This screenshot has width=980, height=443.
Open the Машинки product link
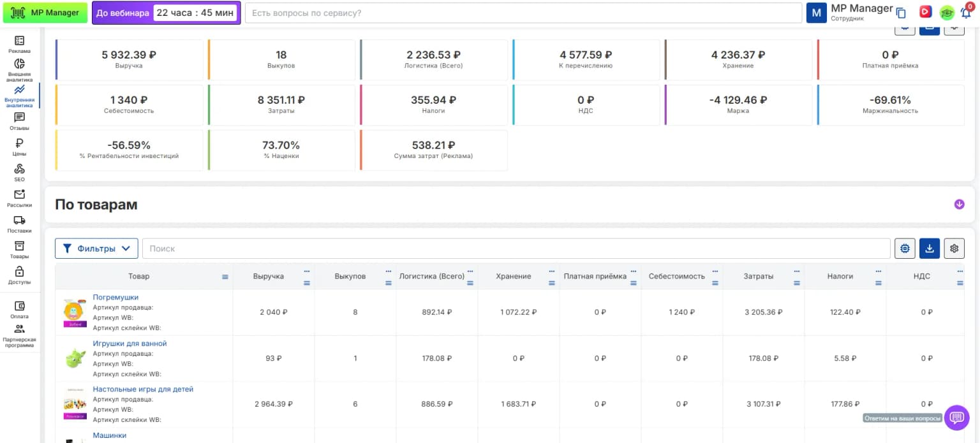[x=110, y=435]
